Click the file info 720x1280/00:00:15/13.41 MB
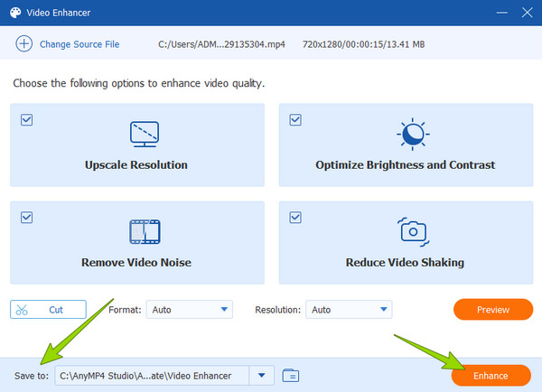 (x=364, y=44)
